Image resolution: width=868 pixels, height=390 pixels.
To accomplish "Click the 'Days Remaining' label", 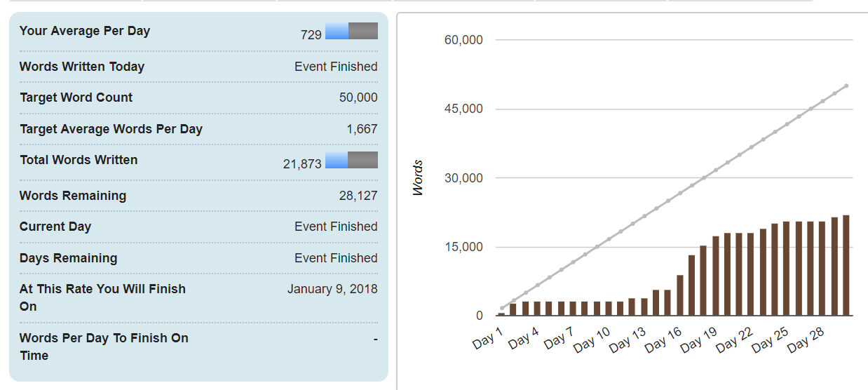I will [x=68, y=258].
